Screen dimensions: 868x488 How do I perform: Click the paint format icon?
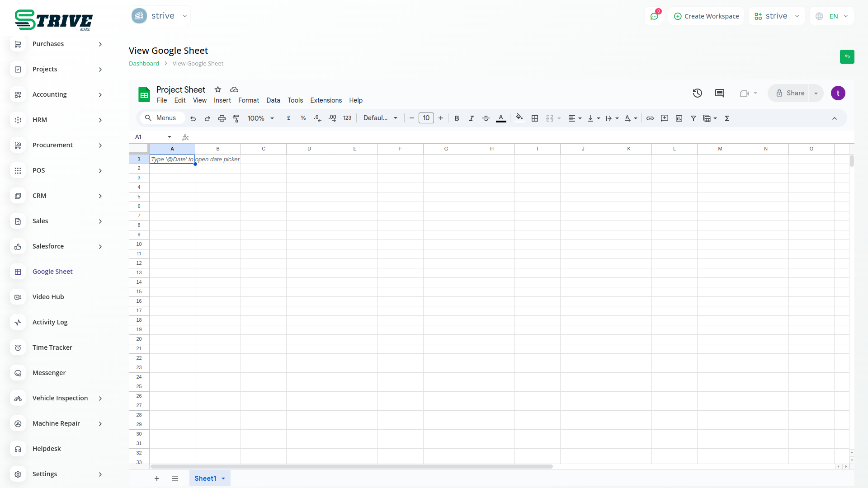click(236, 118)
